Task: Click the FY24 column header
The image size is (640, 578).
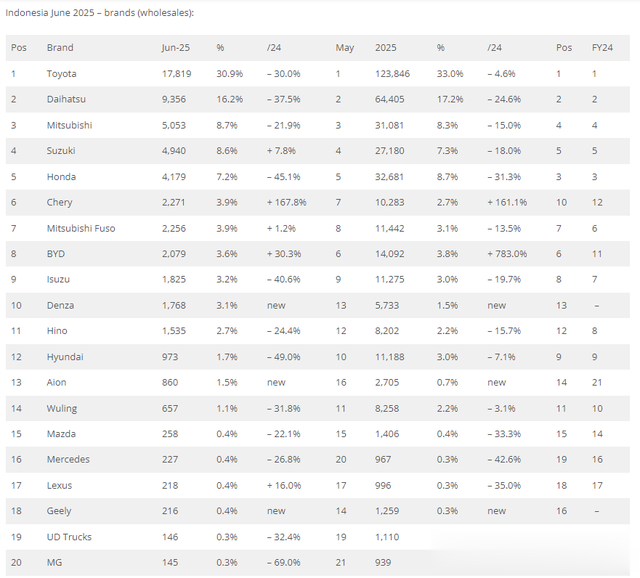Action: 602,48
